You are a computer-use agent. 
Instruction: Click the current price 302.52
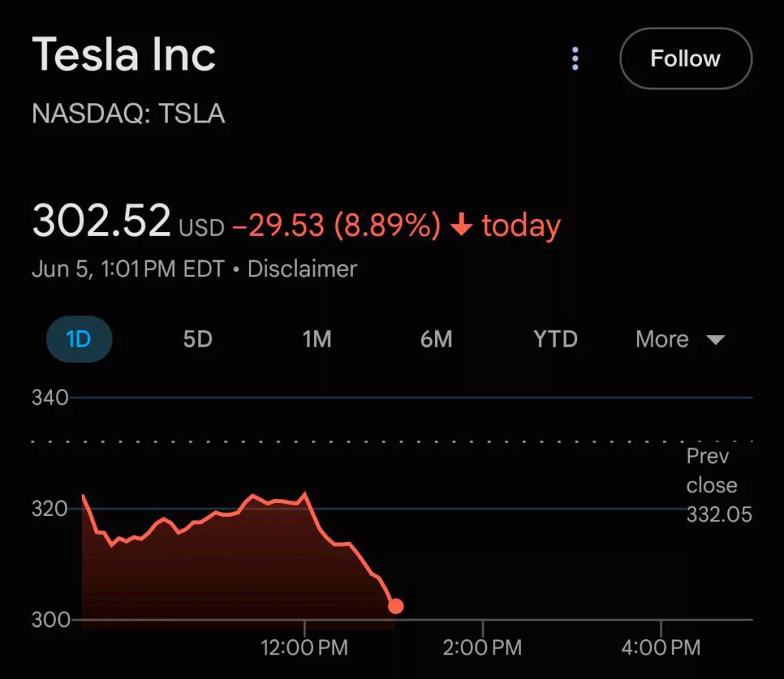(101, 222)
